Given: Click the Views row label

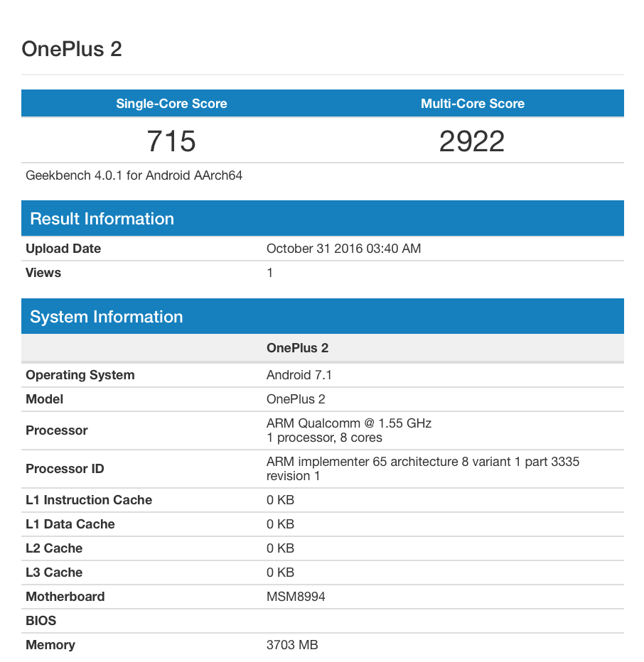Looking at the screenshot, I should [43, 273].
